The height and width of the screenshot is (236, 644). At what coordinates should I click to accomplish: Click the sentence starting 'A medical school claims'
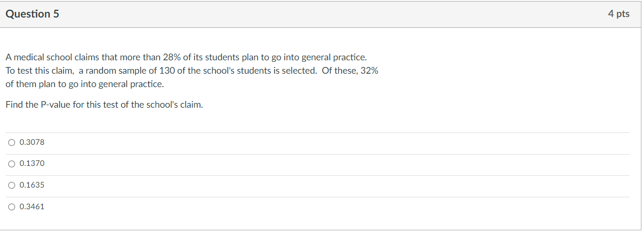point(186,57)
